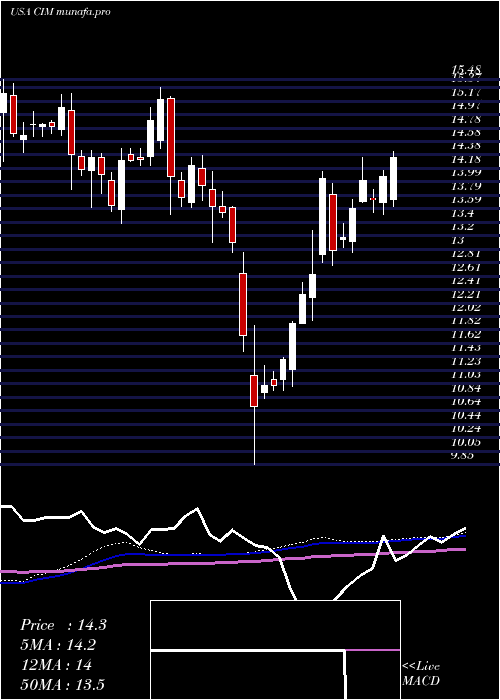Click the 12.81 price axis label
Image resolution: width=500 pixels, height=700 pixels.
coord(466,254)
